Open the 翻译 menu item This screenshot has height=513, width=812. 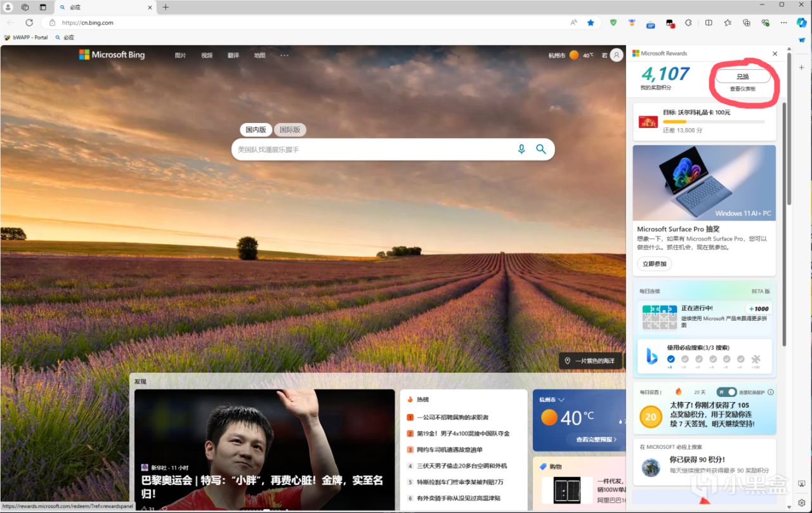pyautogui.click(x=233, y=55)
